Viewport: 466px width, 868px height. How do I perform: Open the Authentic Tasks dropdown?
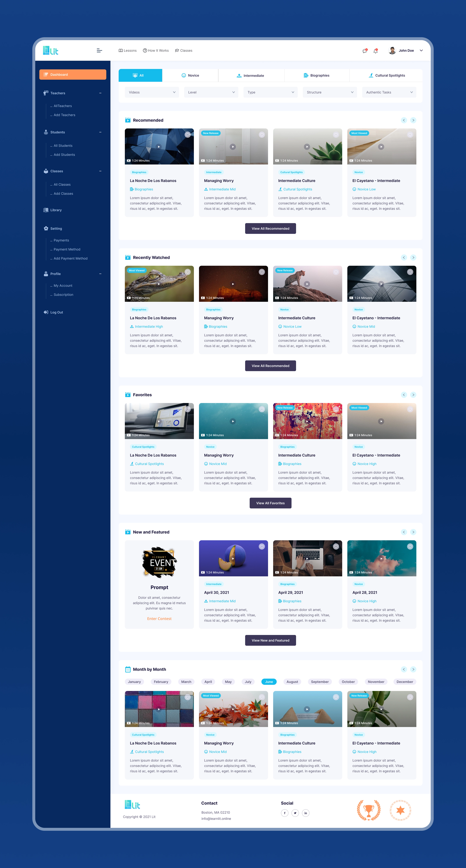coord(389,92)
